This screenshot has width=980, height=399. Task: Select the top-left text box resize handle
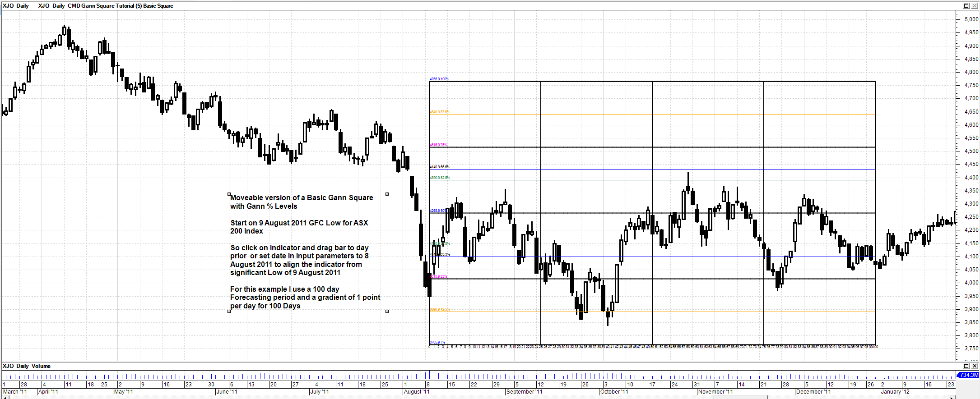tap(229, 194)
